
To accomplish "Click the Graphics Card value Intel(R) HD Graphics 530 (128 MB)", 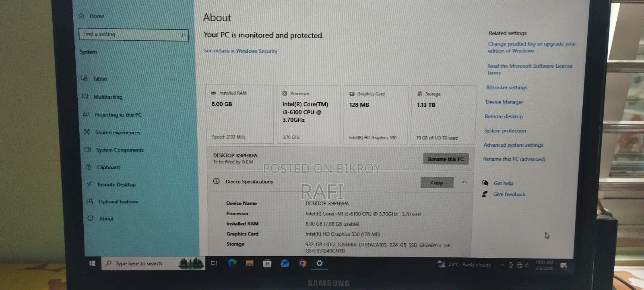I will [343, 234].
